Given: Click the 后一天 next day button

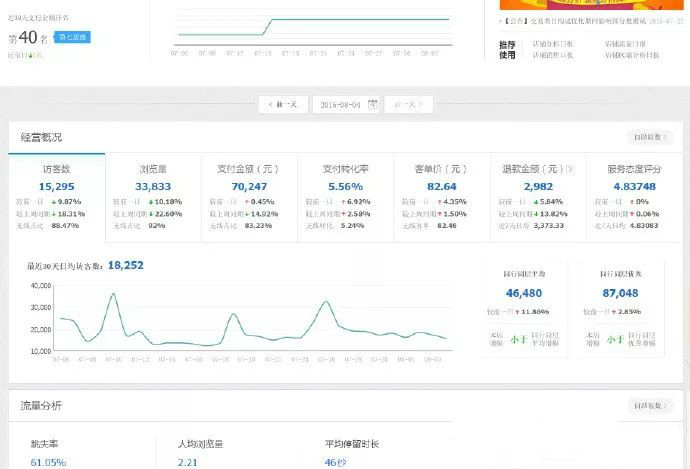Looking at the screenshot, I should 409,104.
